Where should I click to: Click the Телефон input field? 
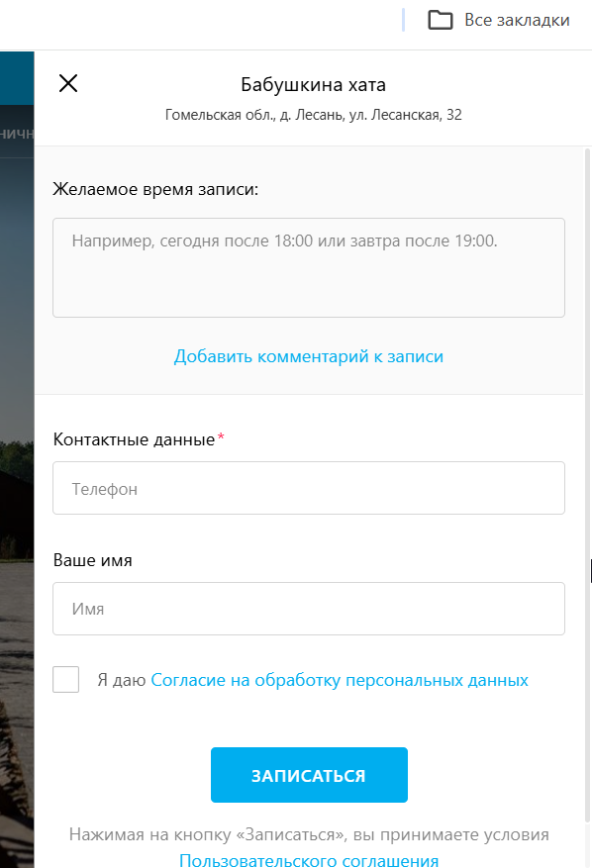309,488
